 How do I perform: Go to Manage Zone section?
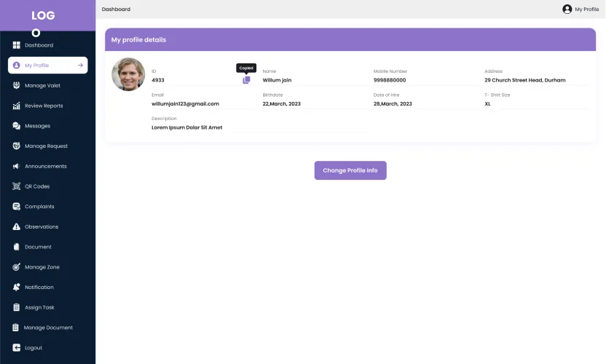tap(42, 267)
